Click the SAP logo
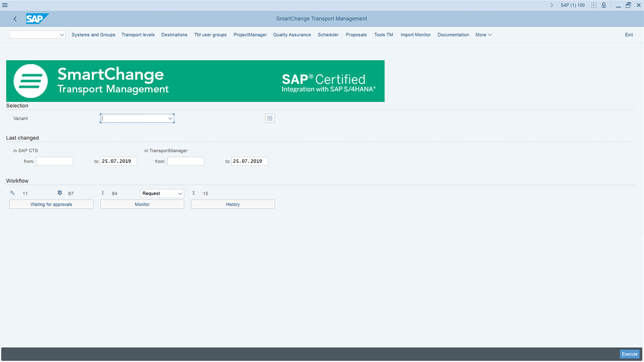This screenshot has width=644, height=362. (37, 19)
